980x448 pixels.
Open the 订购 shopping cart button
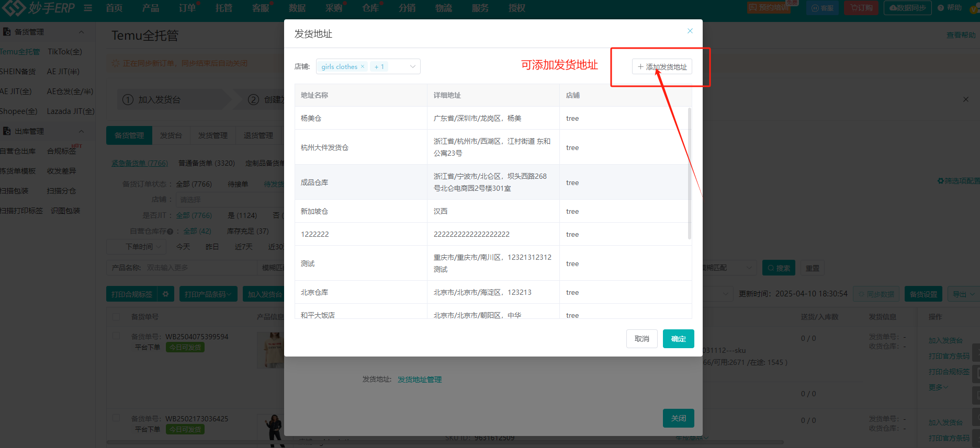pos(862,8)
